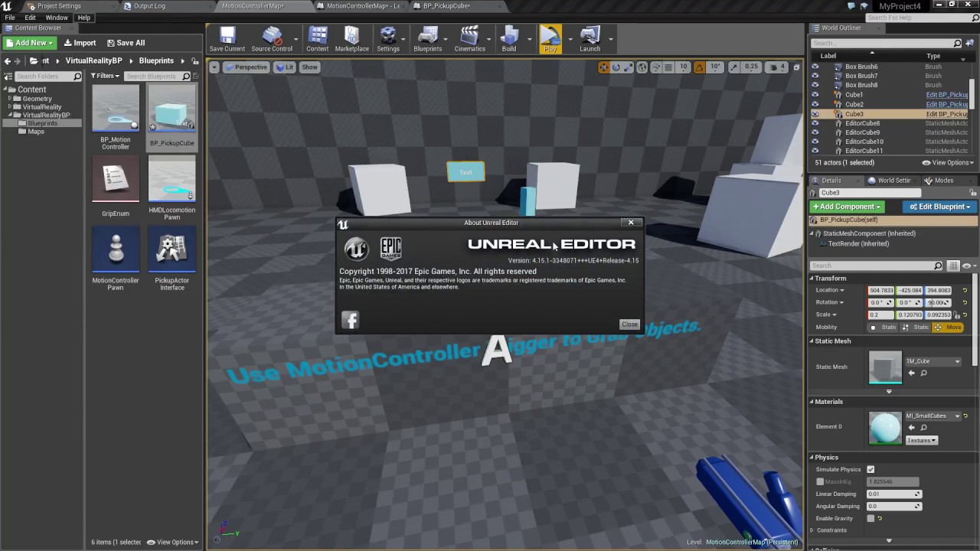Lock scale ratio in Transform
The height and width of the screenshot is (551, 980).
958,315
